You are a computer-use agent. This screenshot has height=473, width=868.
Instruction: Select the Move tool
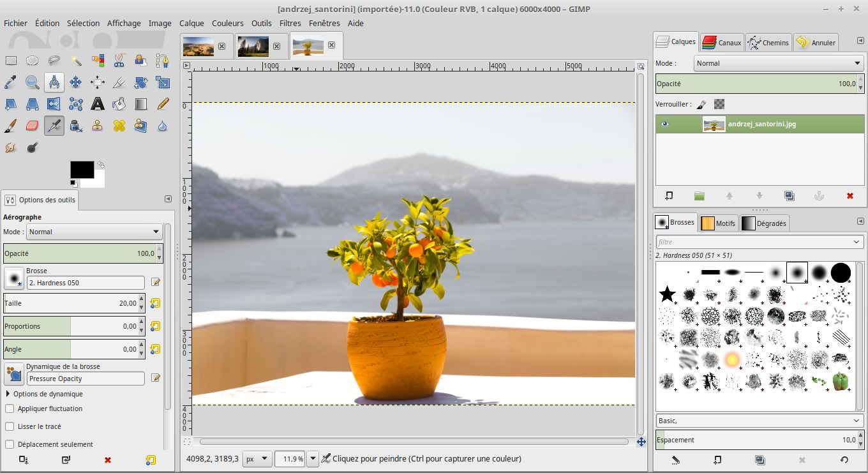pos(76,82)
